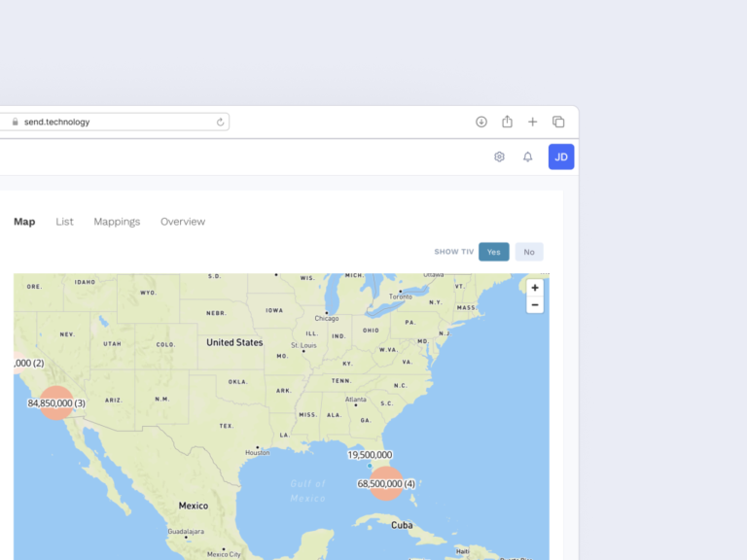Zoom in on the map
This screenshot has height=560, width=747.
point(535,288)
